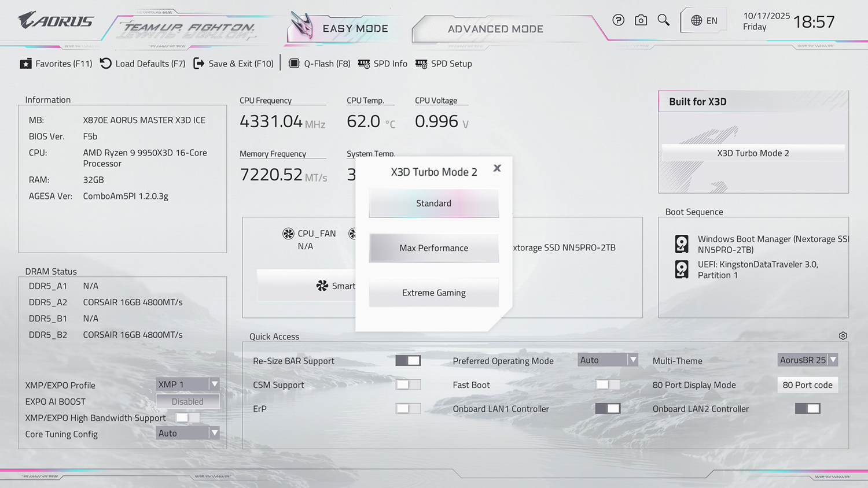Click Nextorage SSD NN5PRO-2TB storage text
The width and height of the screenshot is (868, 488).
click(564, 247)
